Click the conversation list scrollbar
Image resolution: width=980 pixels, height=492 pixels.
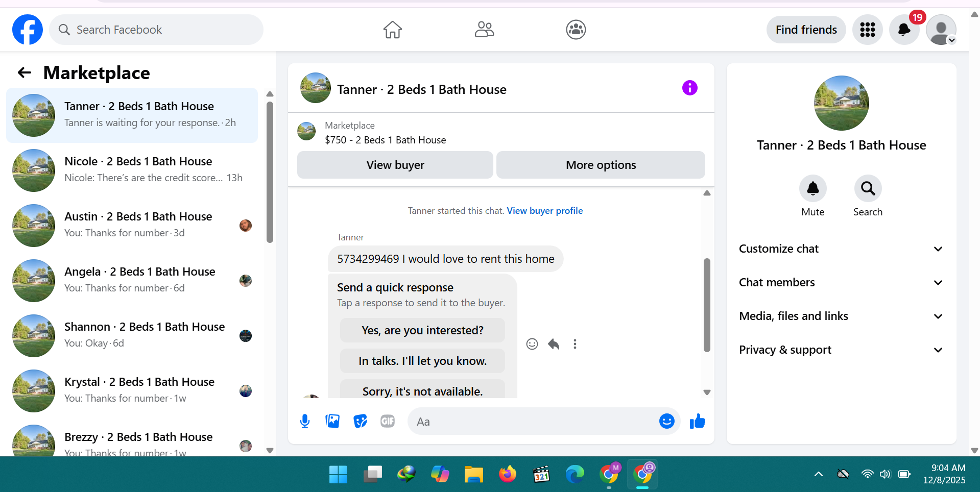(270, 173)
